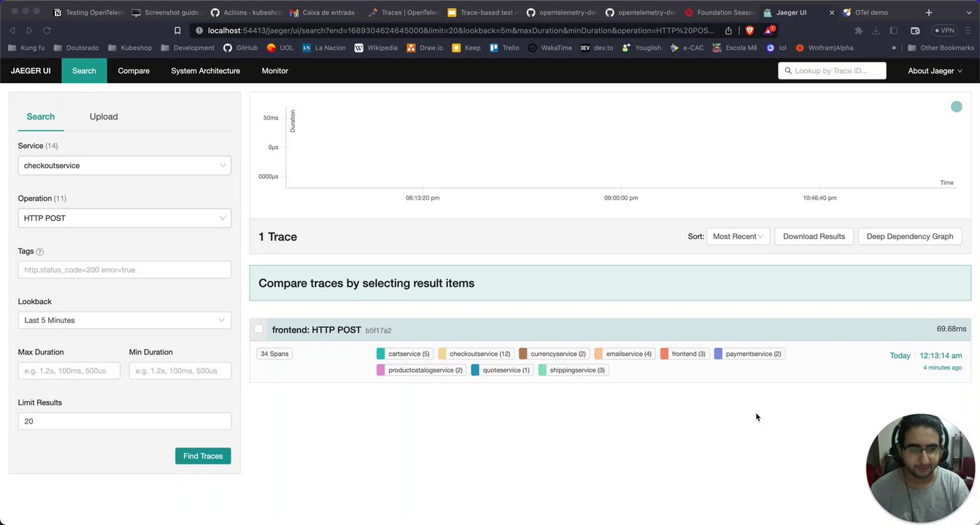
Task: Open the Draw.io bookmark
Action: click(425, 47)
